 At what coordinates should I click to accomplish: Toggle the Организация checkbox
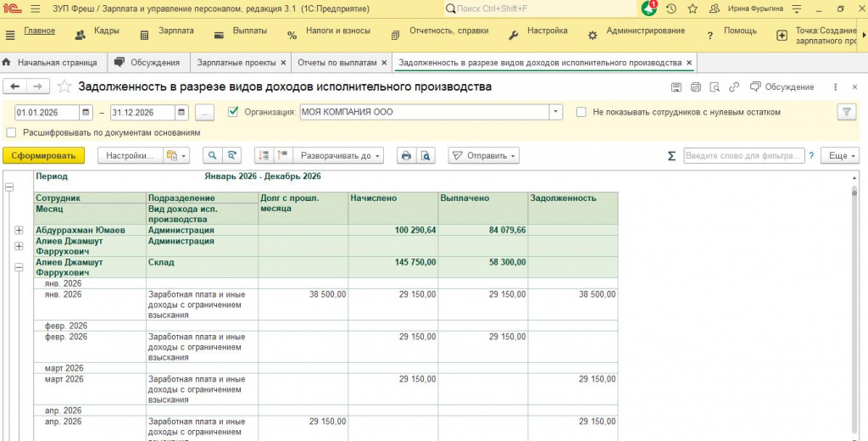click(x=233, y=112)
